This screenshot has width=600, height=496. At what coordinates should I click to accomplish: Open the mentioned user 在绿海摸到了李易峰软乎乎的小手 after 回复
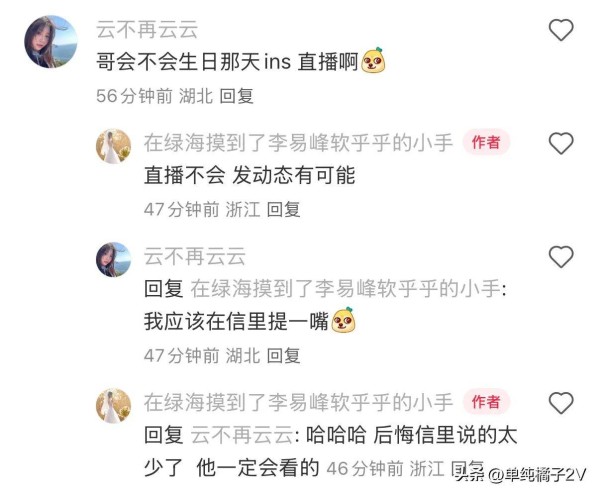[x=348, y=288]
